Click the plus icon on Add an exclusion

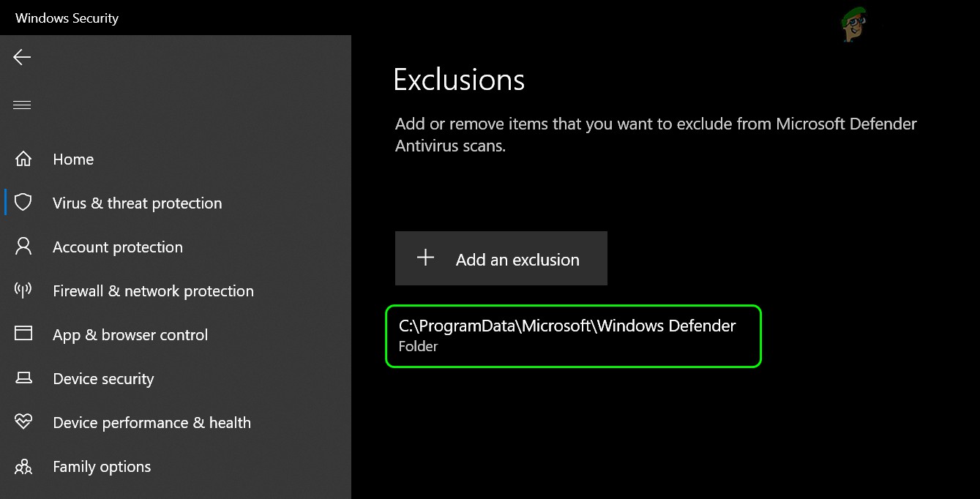[425, 258]
